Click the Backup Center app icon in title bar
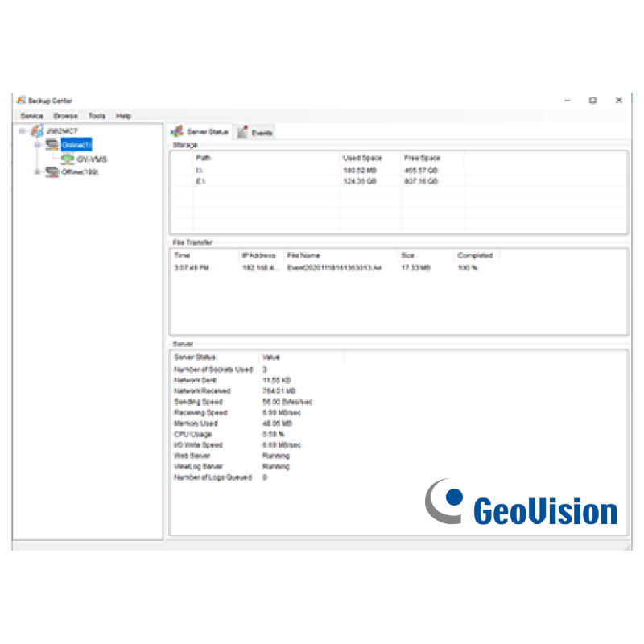This screenshot has width=644, height=644. [21, 101]
